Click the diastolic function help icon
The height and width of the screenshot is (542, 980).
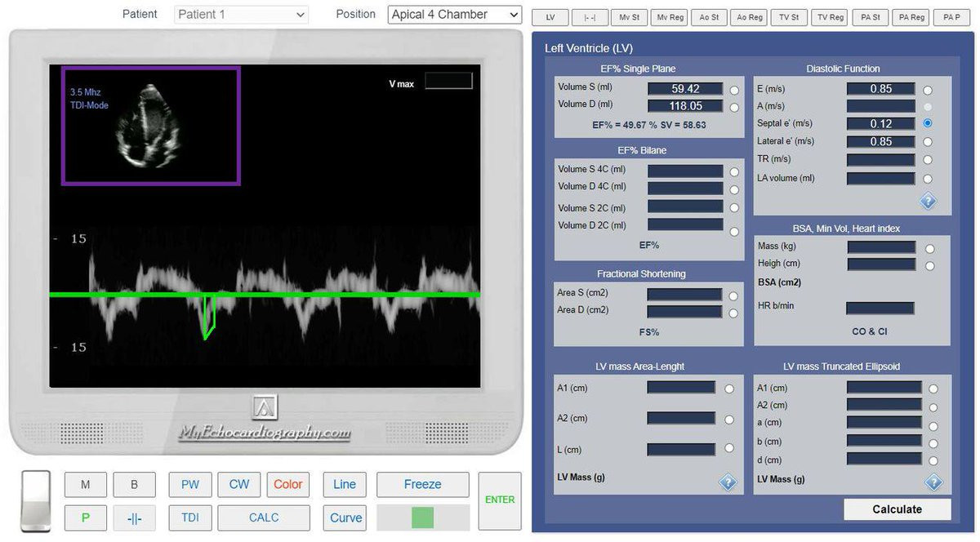[x=928, y=202]
